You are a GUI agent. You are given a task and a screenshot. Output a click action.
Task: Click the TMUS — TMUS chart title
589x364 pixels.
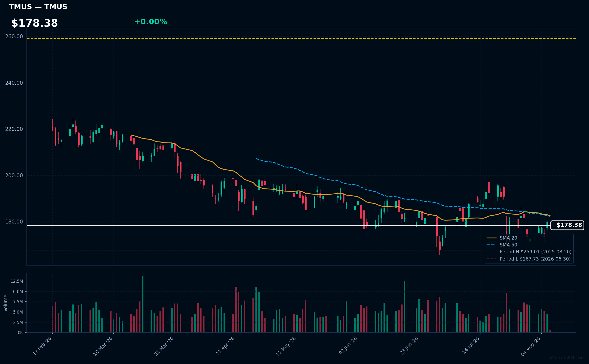point(38,7)
